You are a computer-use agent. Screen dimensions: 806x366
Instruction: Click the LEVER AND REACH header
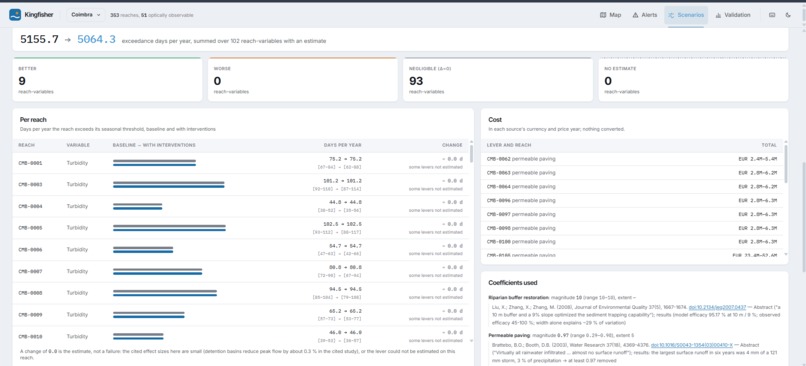[x=509, y=145]
